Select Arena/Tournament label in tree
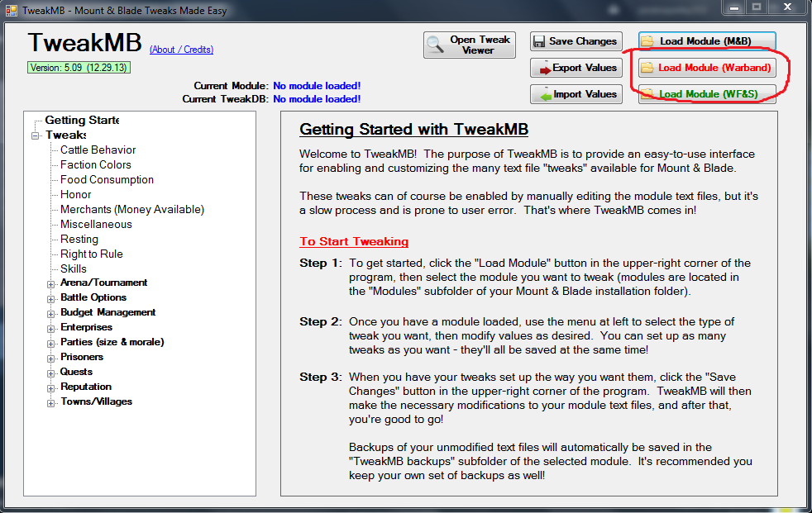Image resolution: width=812 pixels, height=513 pixels. click(x=103, y=283)
